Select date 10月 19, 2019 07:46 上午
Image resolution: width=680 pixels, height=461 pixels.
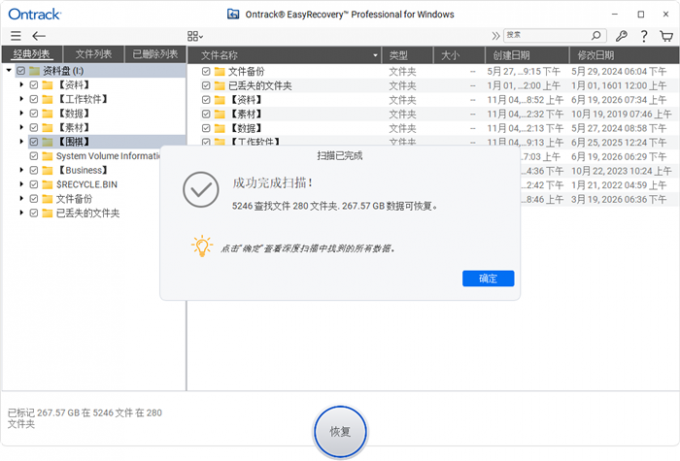click(x=621, y=114)
